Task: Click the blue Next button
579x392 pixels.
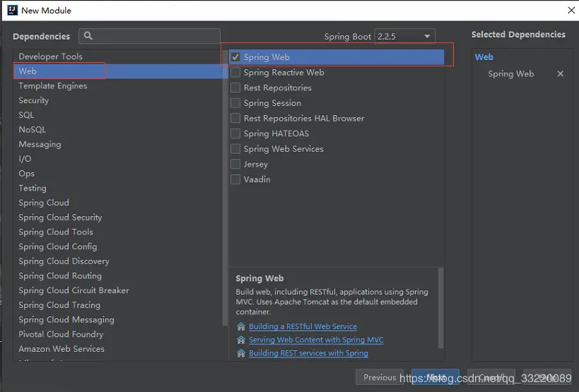Action: tap(435, 377)
